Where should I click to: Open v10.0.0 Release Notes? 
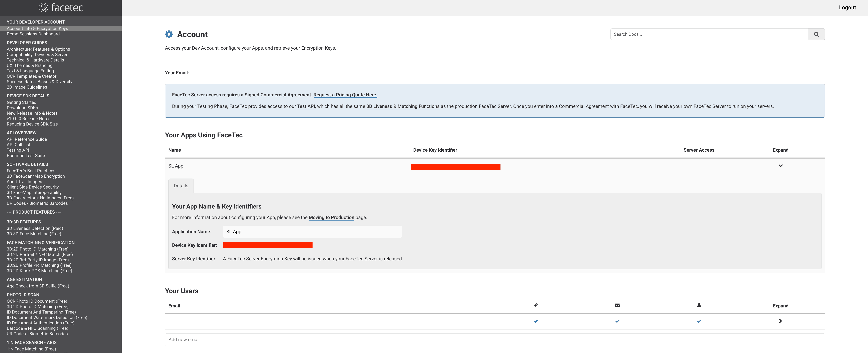pos(29,118)
